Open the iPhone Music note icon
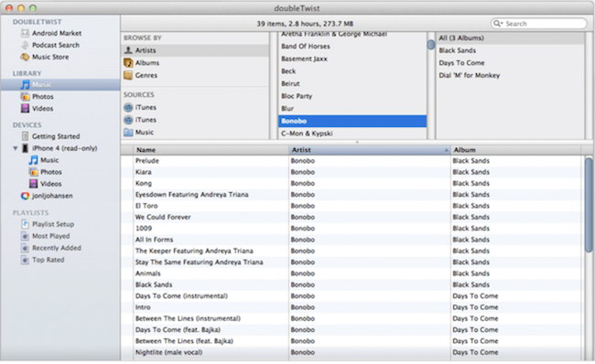 (x=33, y=160)
